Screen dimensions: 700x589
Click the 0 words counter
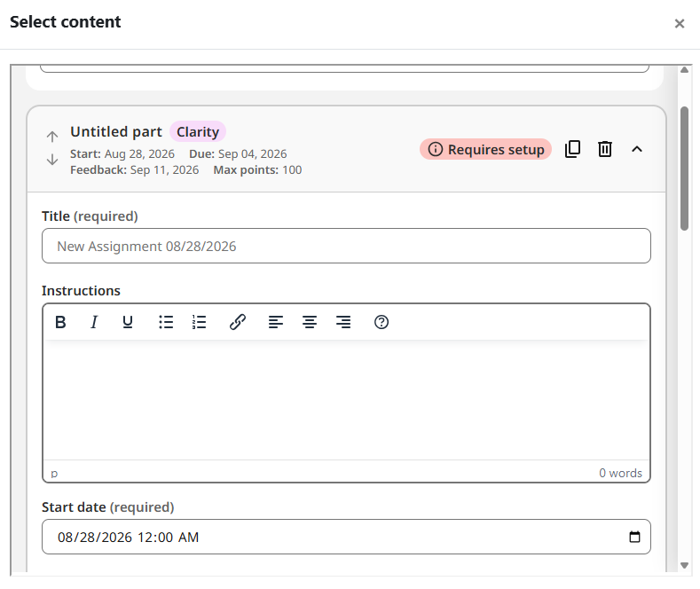click(x=620, y=473)
